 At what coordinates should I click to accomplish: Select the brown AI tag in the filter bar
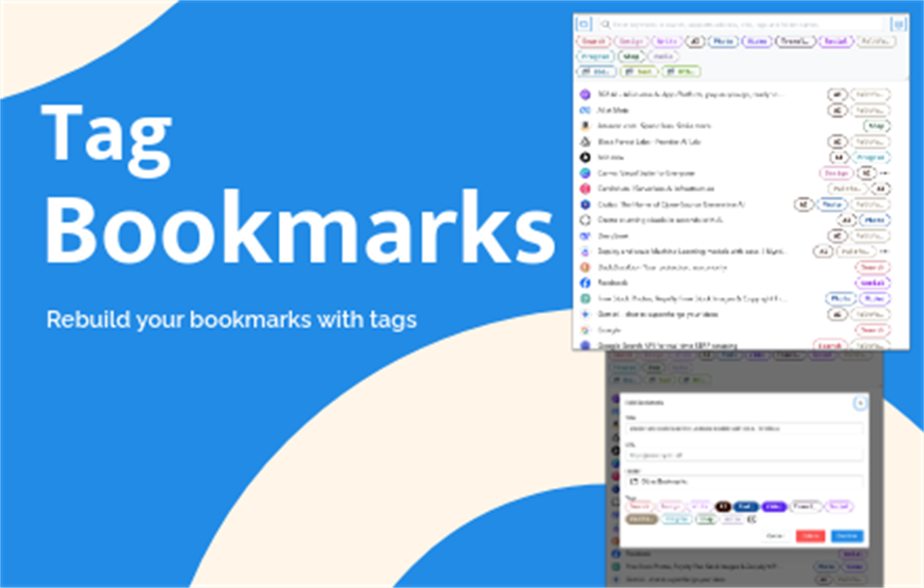pyautogui.click(x=695, y=42)
